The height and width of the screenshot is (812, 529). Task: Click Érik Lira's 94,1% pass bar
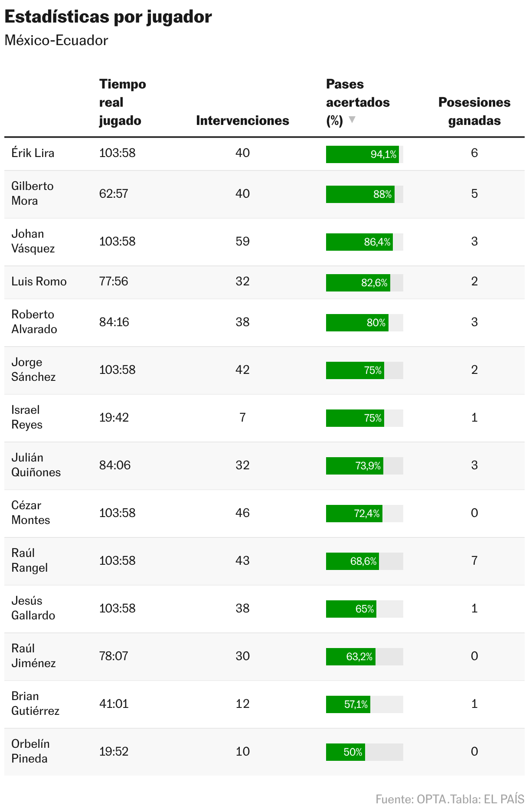365,154
